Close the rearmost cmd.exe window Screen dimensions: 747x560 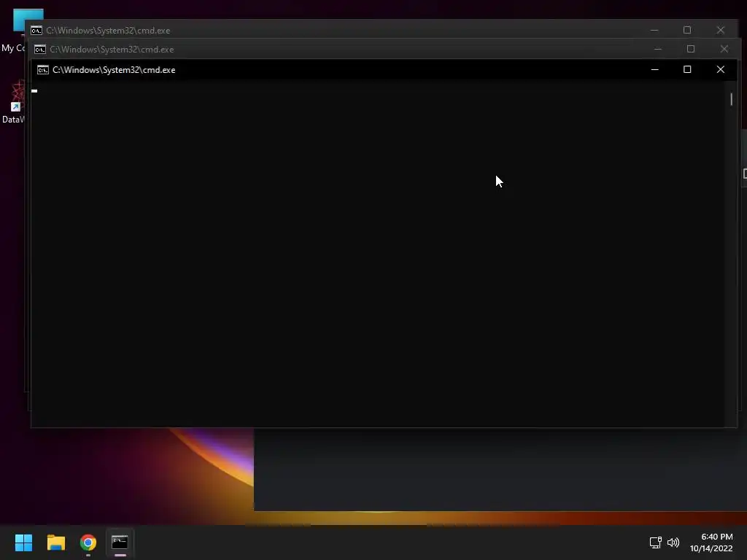point(720,30)
